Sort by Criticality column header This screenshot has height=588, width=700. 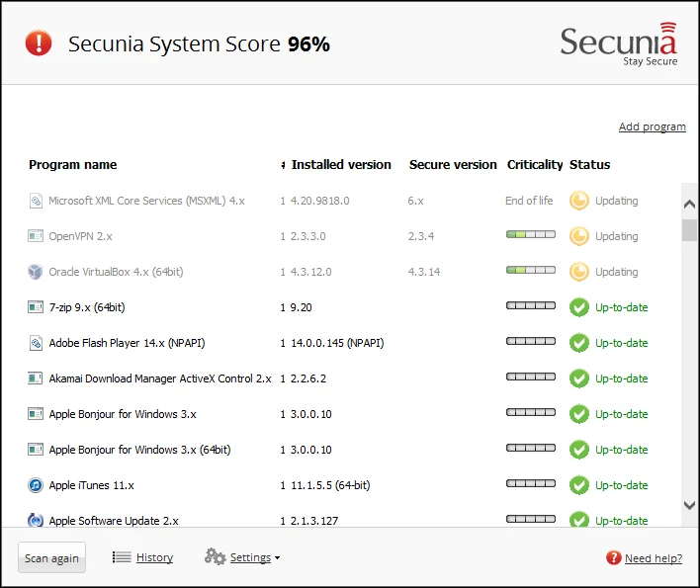535,165
